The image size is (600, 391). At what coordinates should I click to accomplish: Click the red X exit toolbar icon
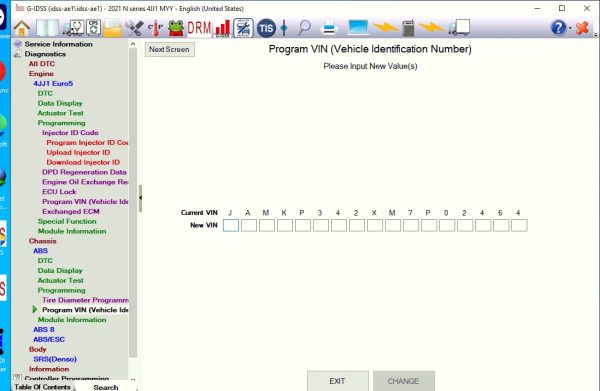[582, 28]
